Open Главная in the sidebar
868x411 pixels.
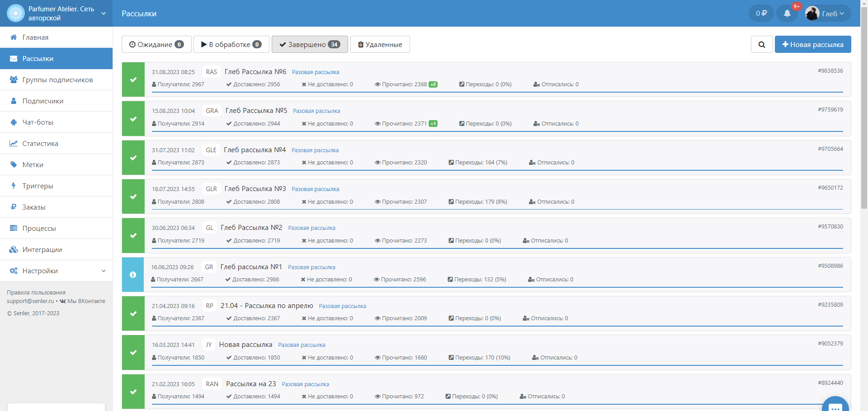tap(56, 37)
